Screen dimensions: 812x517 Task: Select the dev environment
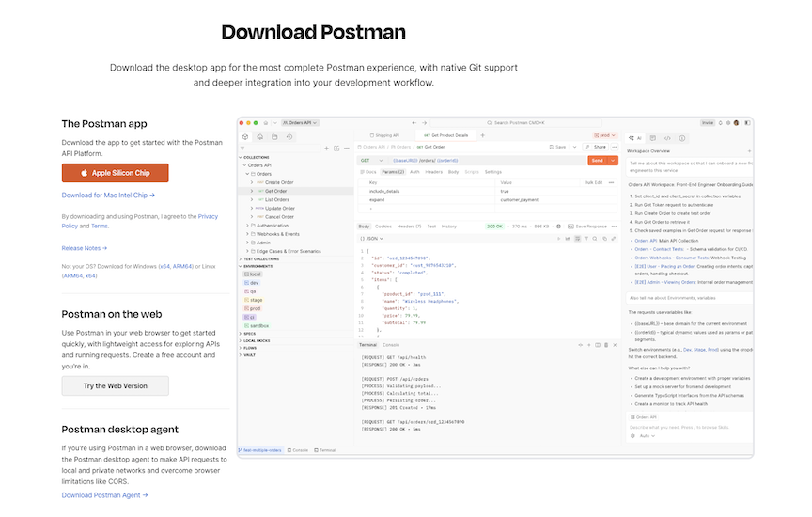coord(251,283)
